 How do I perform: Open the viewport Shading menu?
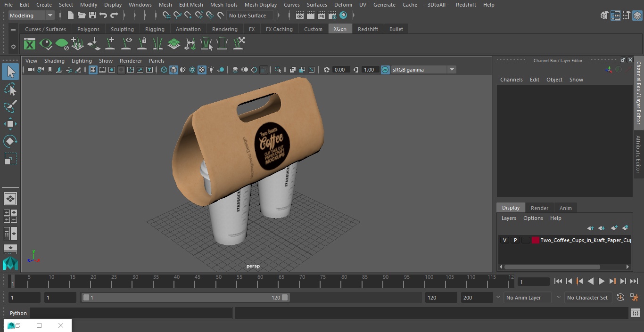54,61
